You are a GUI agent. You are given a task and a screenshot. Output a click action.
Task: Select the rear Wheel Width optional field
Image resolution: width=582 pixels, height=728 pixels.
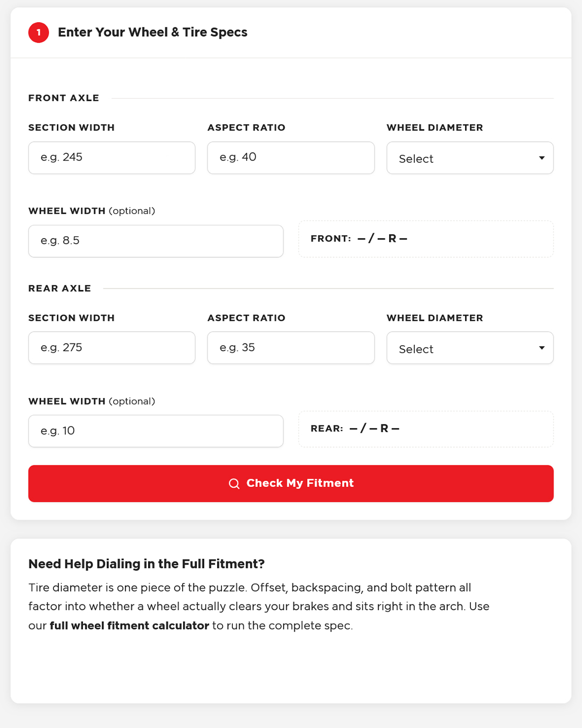click(x=155, y=431)
